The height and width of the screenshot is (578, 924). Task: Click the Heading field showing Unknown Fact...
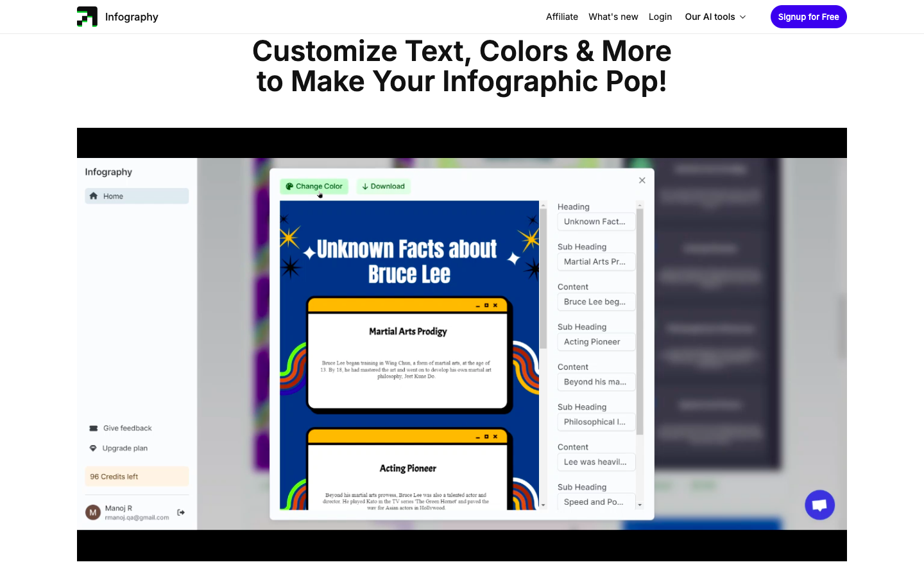(596, 222)
